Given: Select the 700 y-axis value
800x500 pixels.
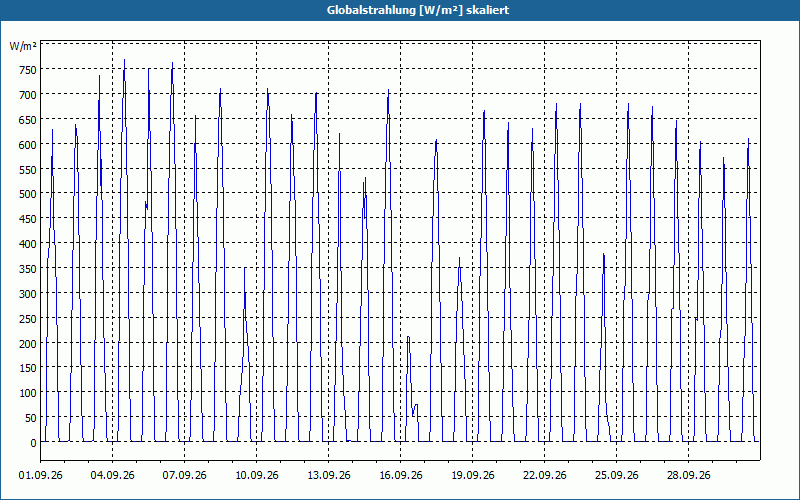Looking at the screenshot, I should pyautogui.click(x=28, y=95).
